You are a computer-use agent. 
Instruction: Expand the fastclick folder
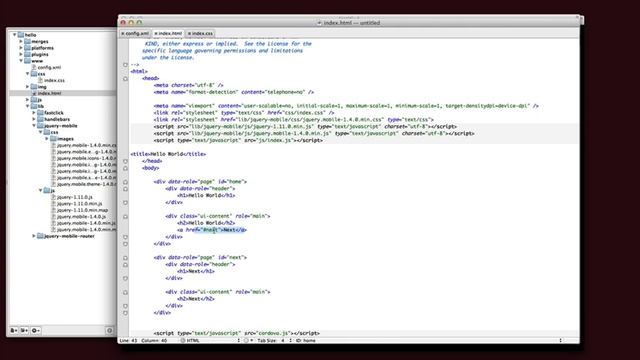click(34, 113)
